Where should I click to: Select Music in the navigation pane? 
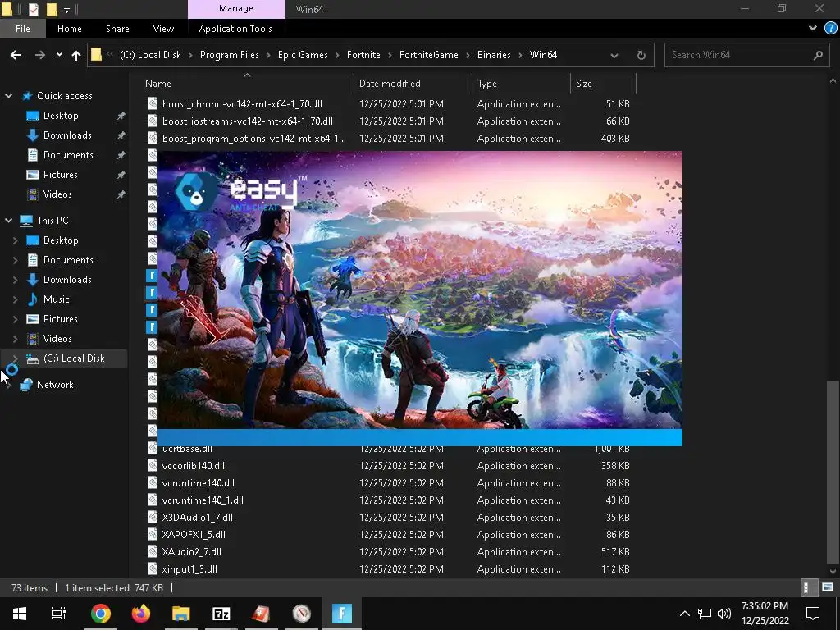(x=57, y=299)
